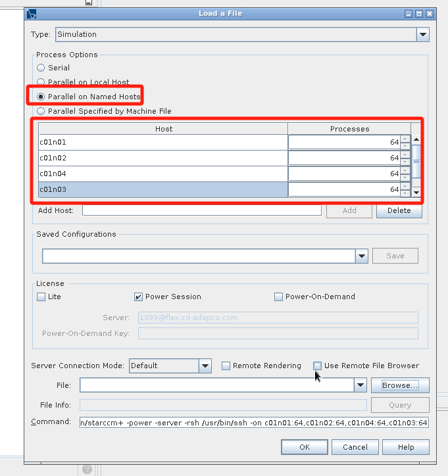The height and width of the screenshot is (476, 448).
Task: Select Parallel on Local Host option
Action: (x=41, y=82)
